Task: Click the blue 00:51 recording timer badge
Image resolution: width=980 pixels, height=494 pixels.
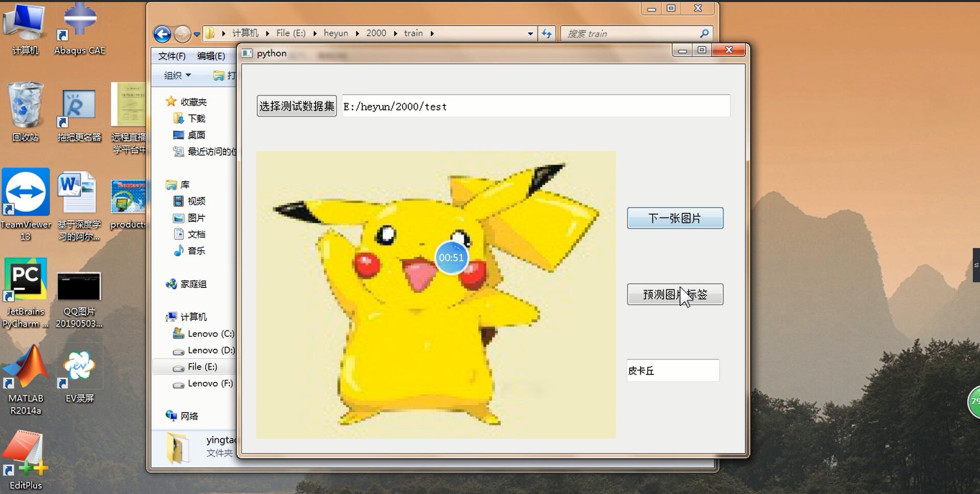Action: [451, 257]
